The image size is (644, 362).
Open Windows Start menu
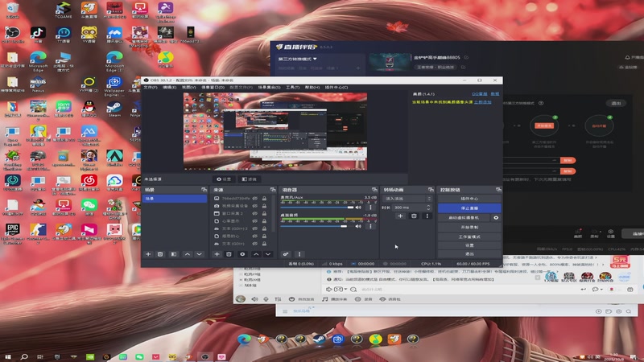click(x=8, y=357)
